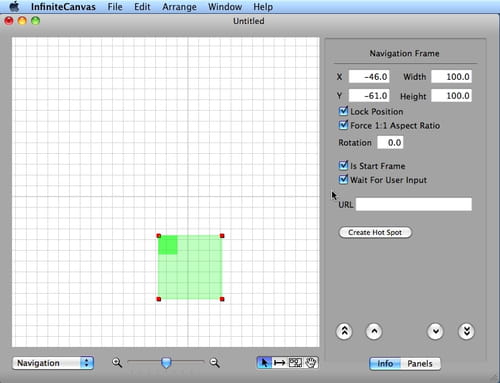
Task: Select the arrow connector tool
Action: point(279,362)
